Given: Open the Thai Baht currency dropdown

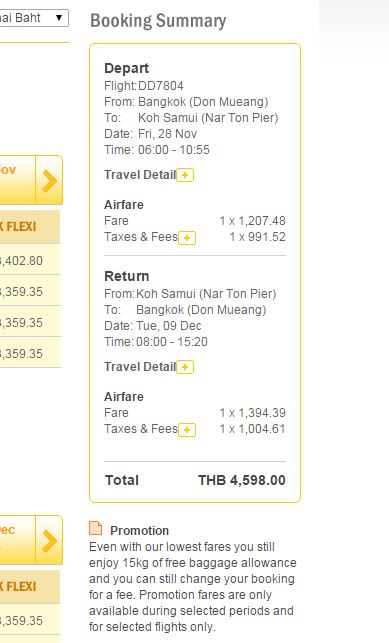Looking at the screenshot, I should 34,18.
